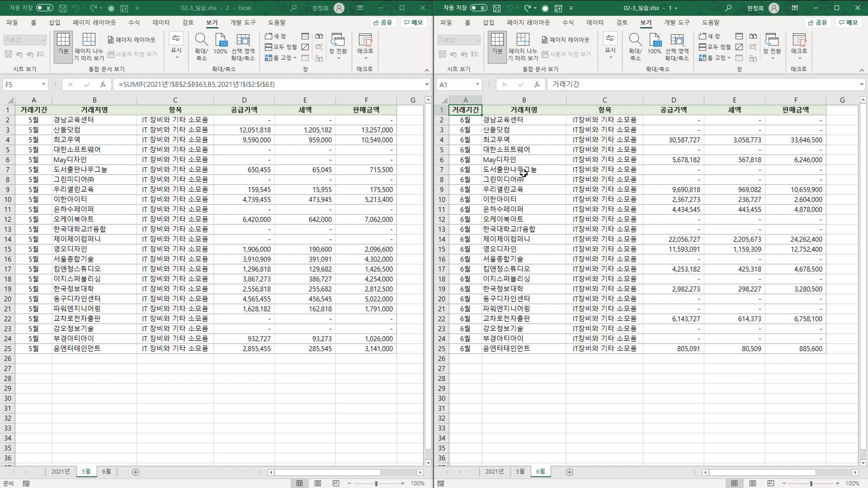The height and width of the screenshot is (488, 868).
Task: Toggle AutoSave switch in right window
Action: tap(478, 8)
